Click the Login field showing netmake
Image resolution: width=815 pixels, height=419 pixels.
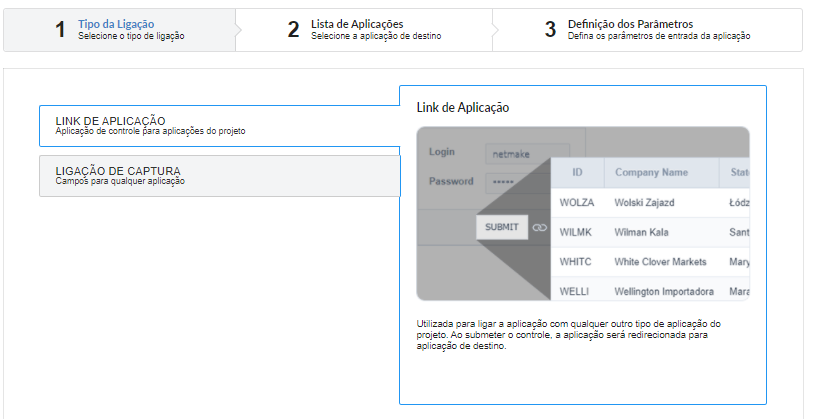(527, 154)
